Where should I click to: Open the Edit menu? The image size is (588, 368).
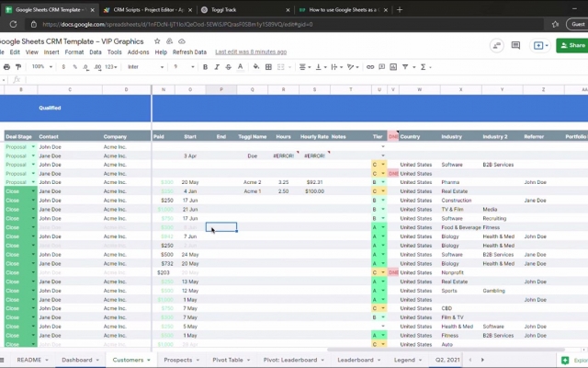pyautogui.click(x=15, y=52)
